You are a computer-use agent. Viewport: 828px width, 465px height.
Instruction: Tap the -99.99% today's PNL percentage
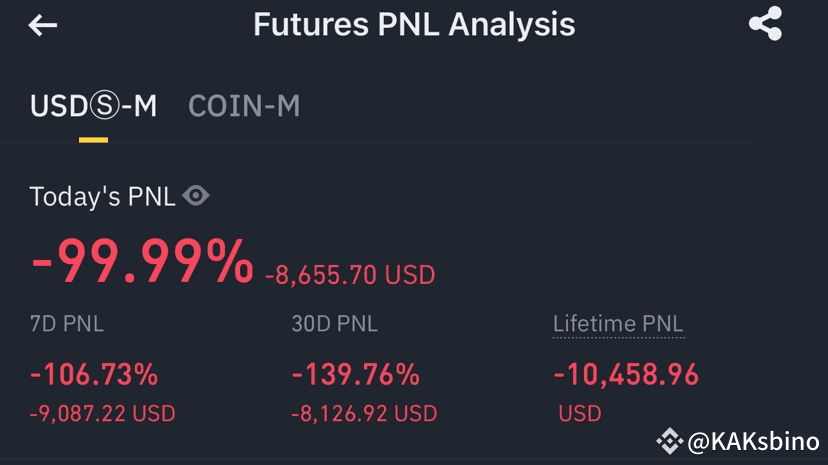point(142,262)
